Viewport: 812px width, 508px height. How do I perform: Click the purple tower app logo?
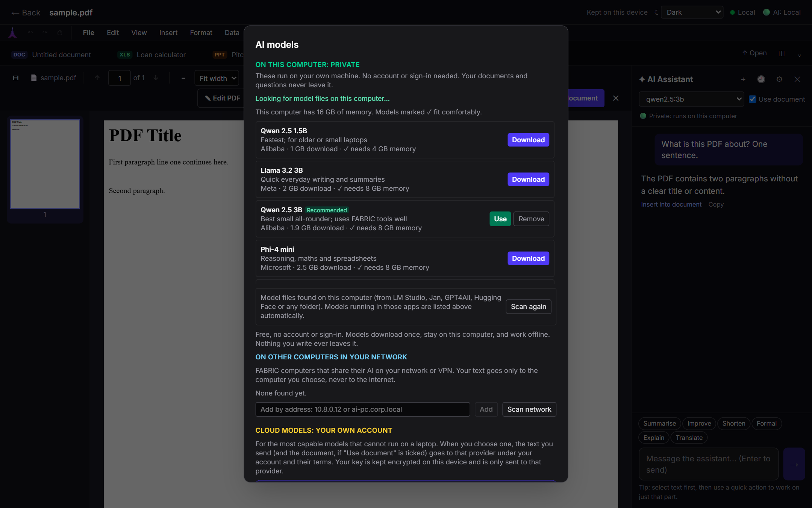click(13, 33)
